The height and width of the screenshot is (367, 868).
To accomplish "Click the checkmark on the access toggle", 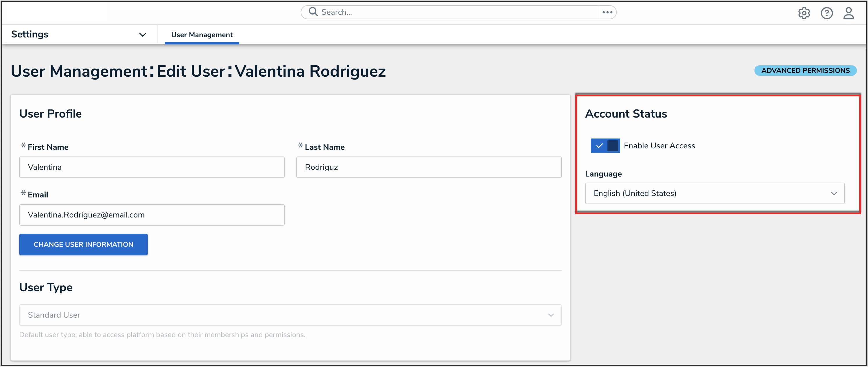I will 599,146.
